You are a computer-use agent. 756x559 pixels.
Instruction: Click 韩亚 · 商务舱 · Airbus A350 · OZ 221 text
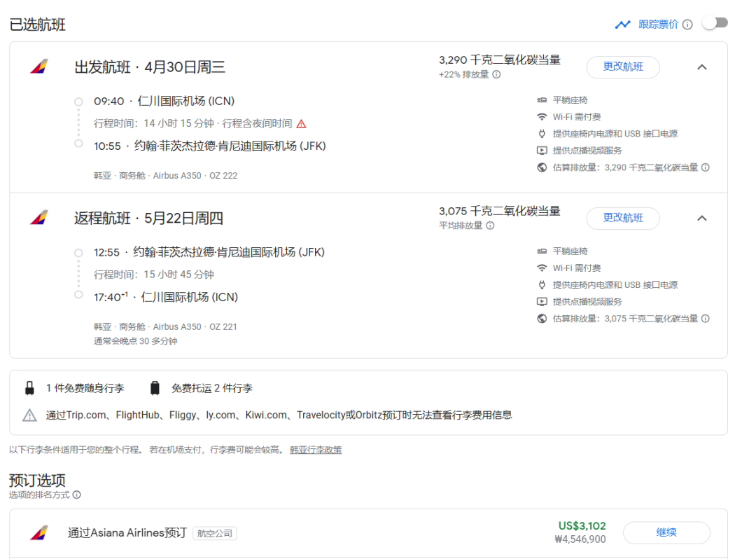165,326
